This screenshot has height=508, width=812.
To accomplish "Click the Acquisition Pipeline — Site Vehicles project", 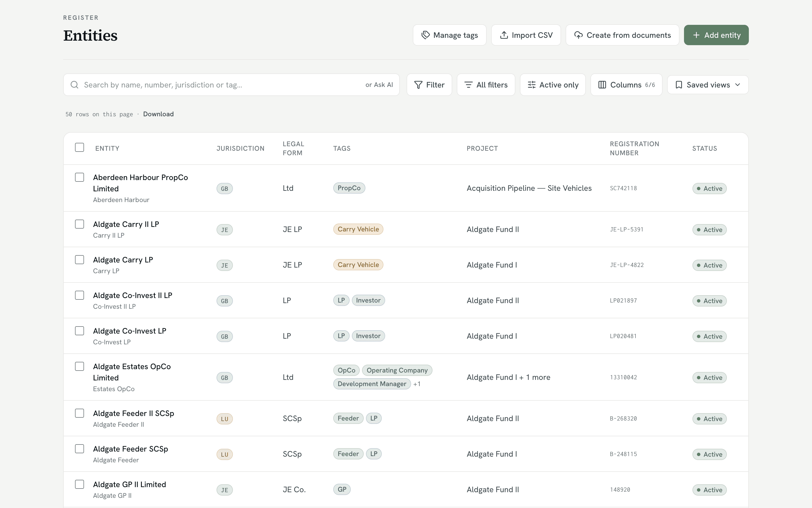I will 529,188.
